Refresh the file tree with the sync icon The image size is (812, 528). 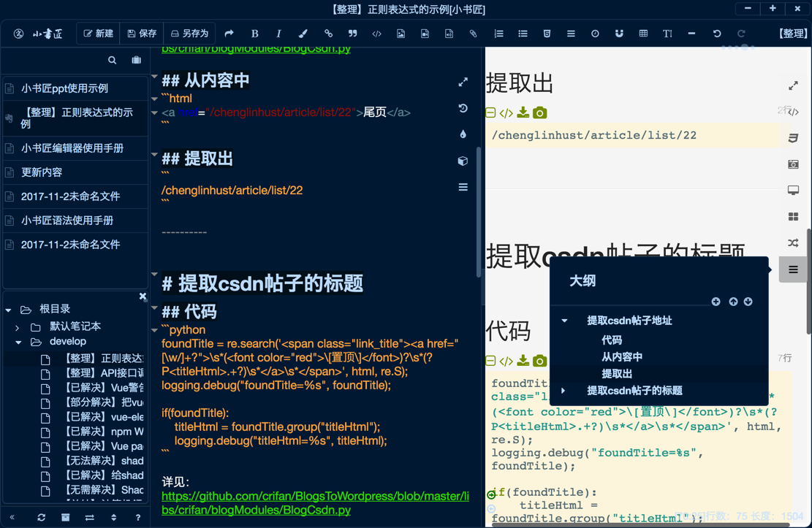point(42,517)
